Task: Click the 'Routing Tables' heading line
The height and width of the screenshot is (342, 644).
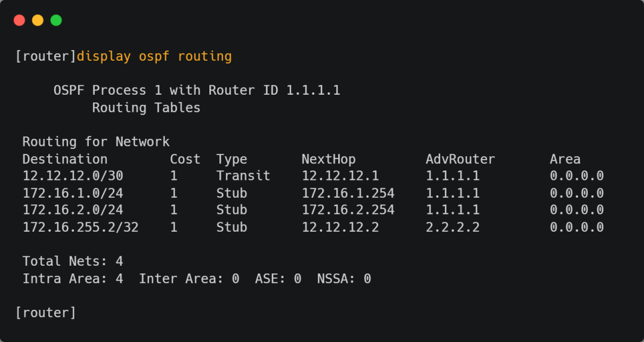Action: click(x=146, y=108)
